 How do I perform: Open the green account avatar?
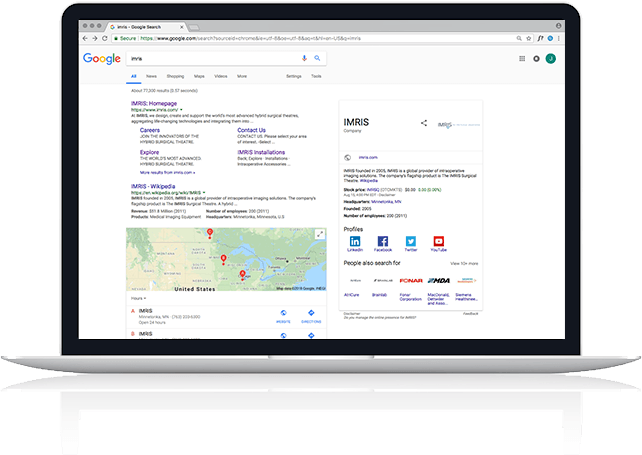pos(551,59)
